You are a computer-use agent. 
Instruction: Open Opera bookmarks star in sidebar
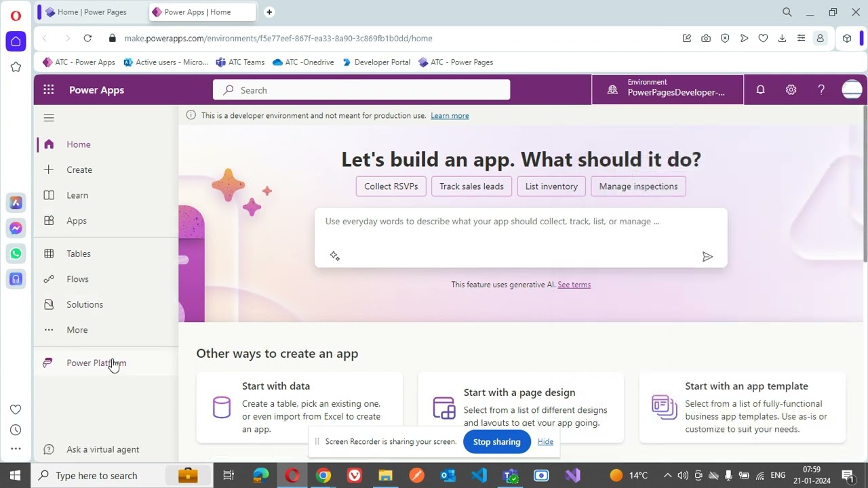[16, 66]
